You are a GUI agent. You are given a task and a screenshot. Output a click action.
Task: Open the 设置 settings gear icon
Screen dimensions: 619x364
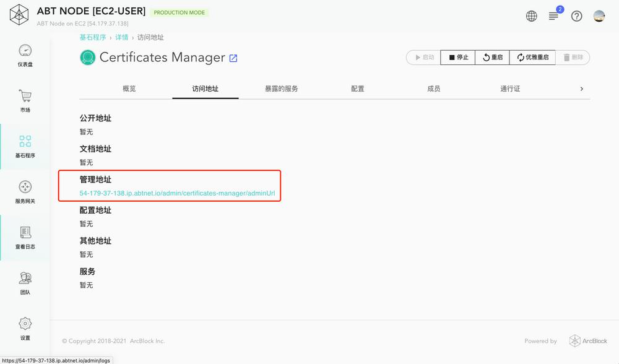click(25, 323)
